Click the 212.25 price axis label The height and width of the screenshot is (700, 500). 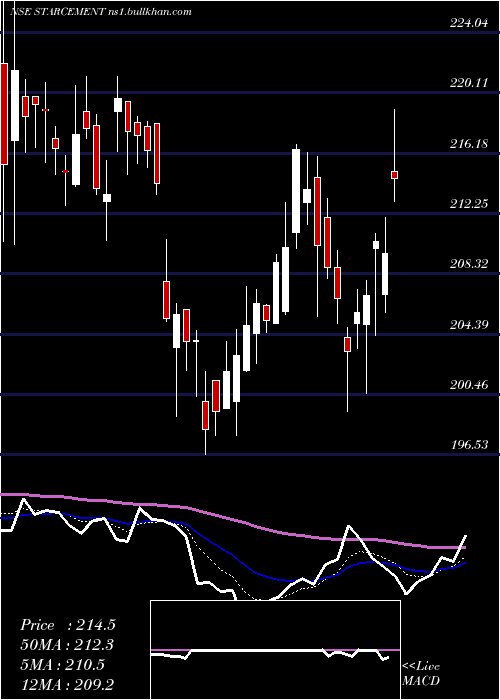(x=469, y=204)
